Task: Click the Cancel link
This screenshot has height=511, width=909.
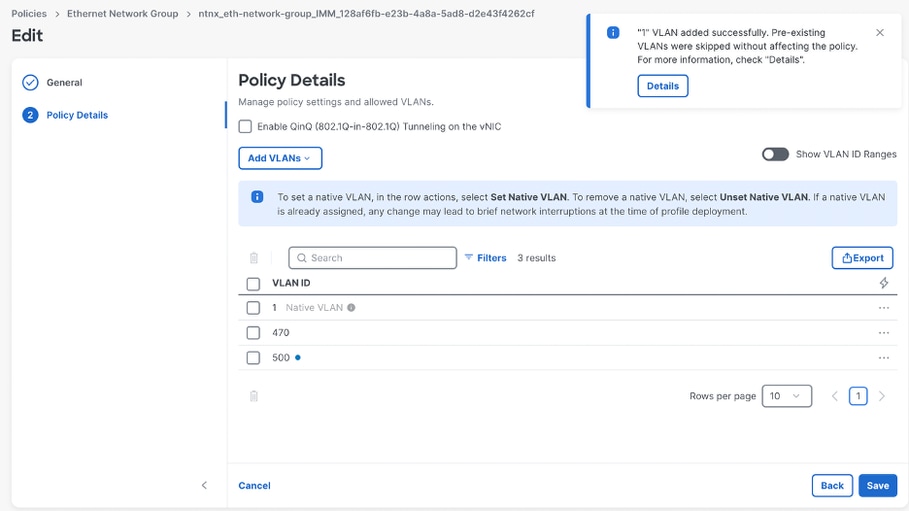Action: pos(254,485)
